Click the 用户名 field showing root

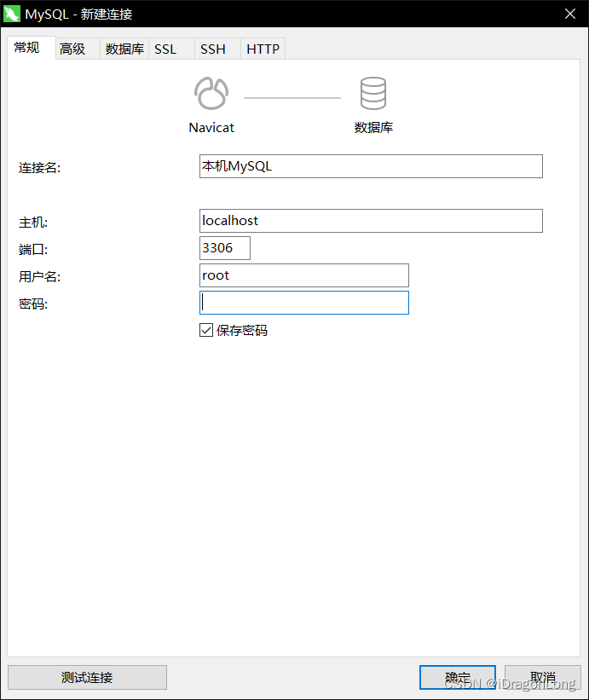pos(303,275)
